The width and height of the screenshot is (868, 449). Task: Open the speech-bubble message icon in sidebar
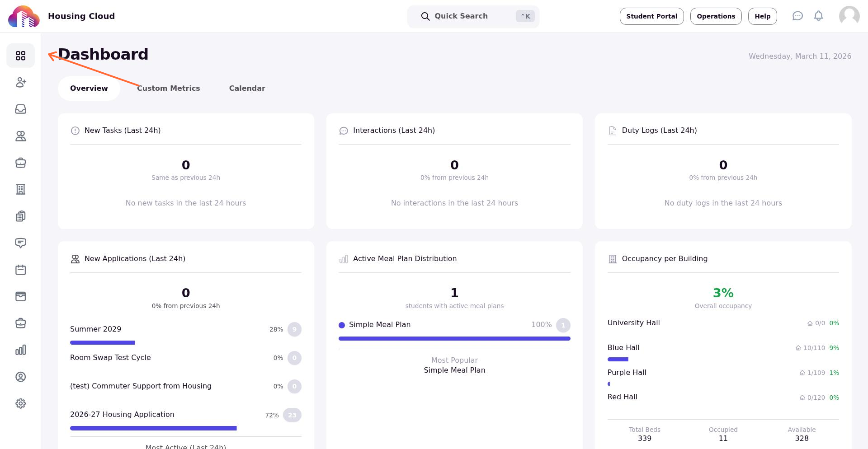(20, 243)
